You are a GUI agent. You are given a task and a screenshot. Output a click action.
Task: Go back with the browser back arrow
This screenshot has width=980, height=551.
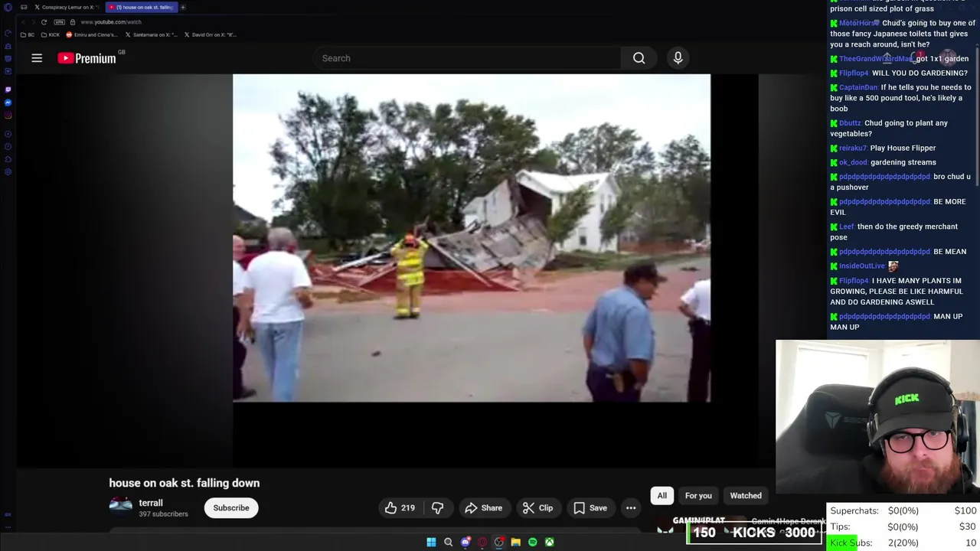click(23, 22)
